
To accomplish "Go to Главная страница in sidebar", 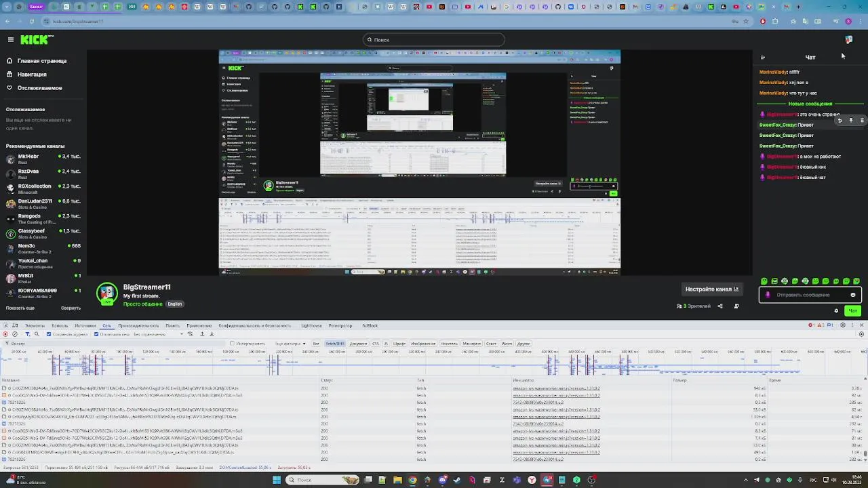I will [37, 61].
